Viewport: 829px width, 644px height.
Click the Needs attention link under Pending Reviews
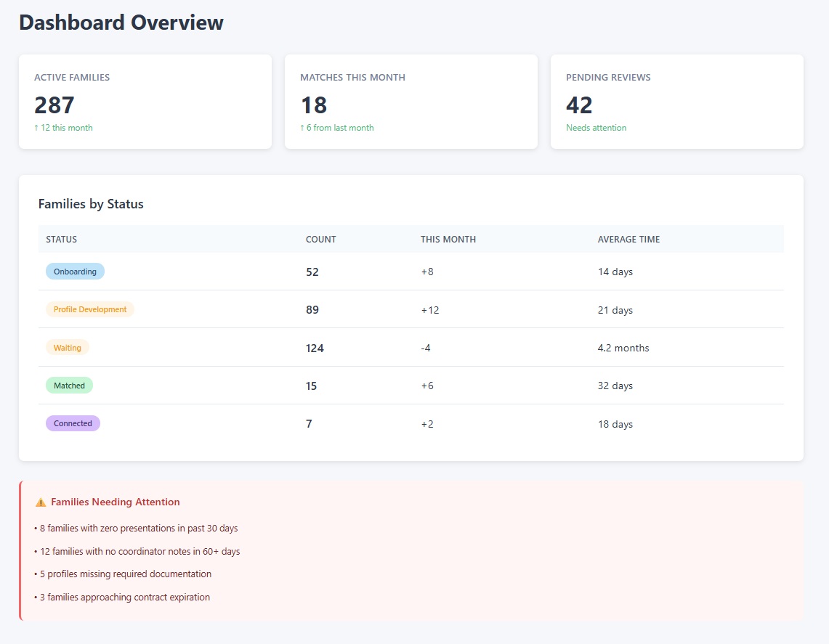596,127
